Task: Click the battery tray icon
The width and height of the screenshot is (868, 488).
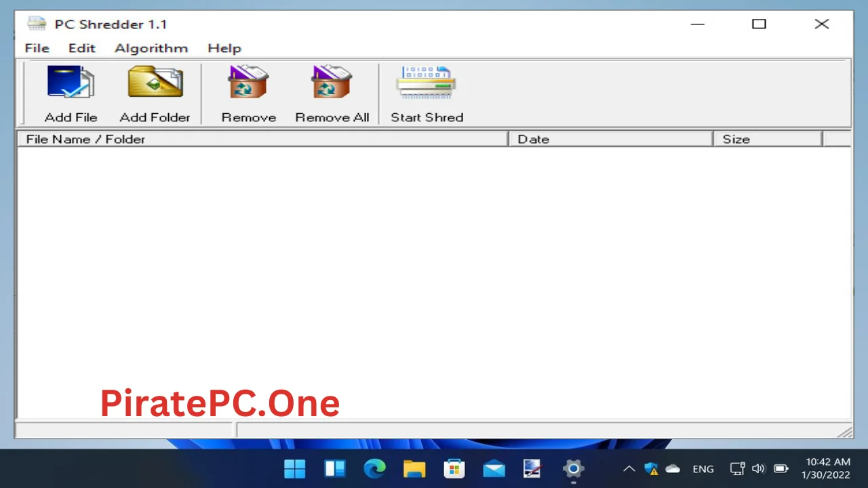Action: 781,468
